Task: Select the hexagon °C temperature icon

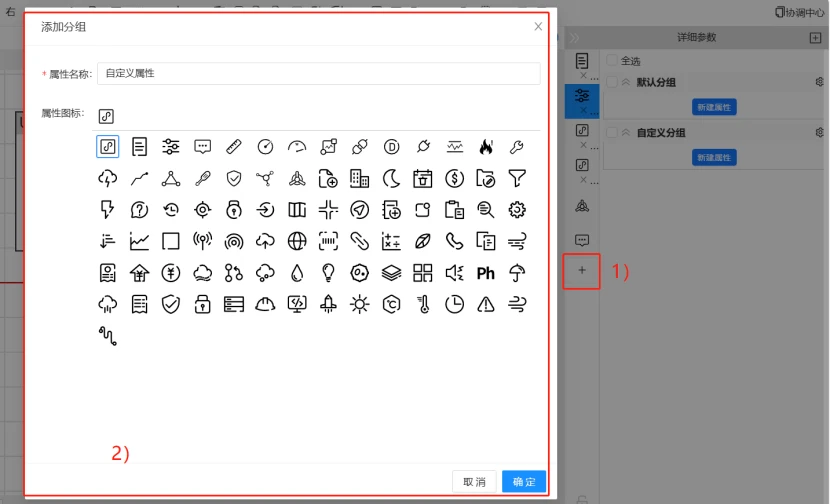Action: 391,304
